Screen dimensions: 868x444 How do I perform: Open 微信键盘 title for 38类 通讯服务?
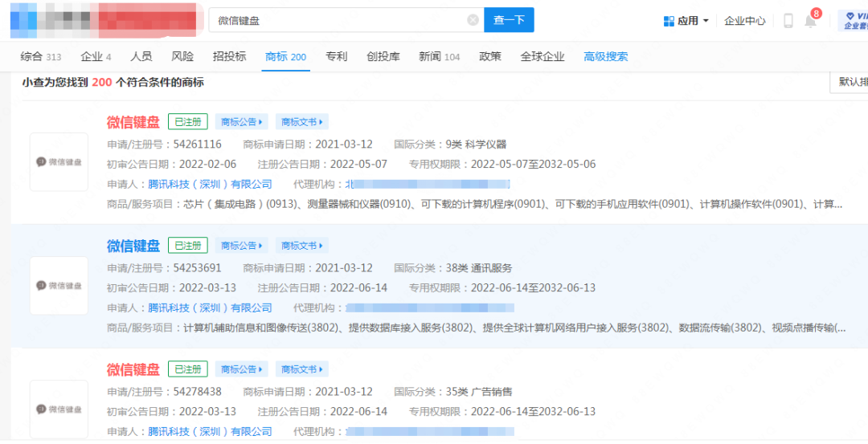pyautogui.click(x=133, y=246)
